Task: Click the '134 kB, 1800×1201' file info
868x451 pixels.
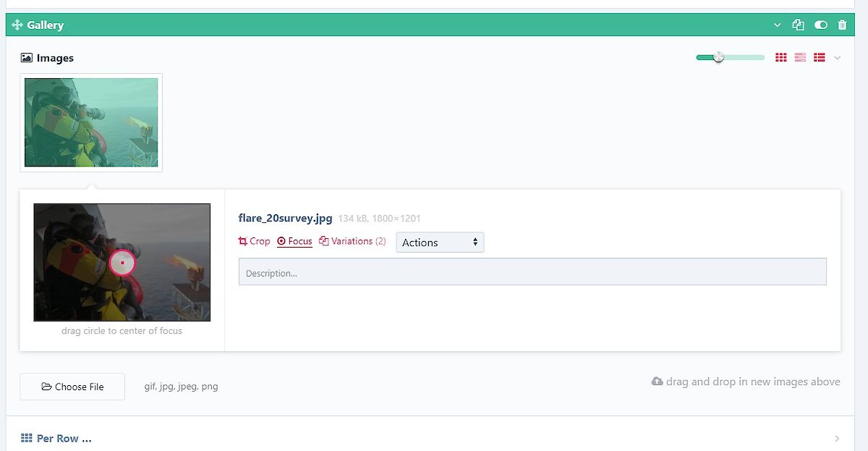Action: click(x=379, y=218)
